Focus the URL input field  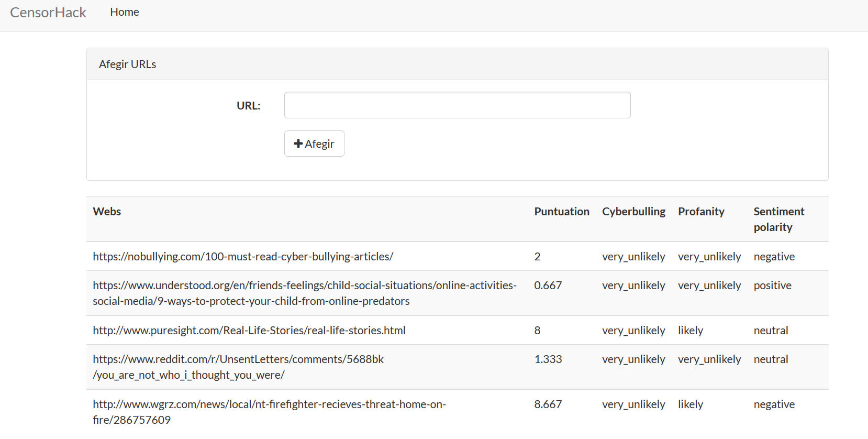tap(457, 105)
